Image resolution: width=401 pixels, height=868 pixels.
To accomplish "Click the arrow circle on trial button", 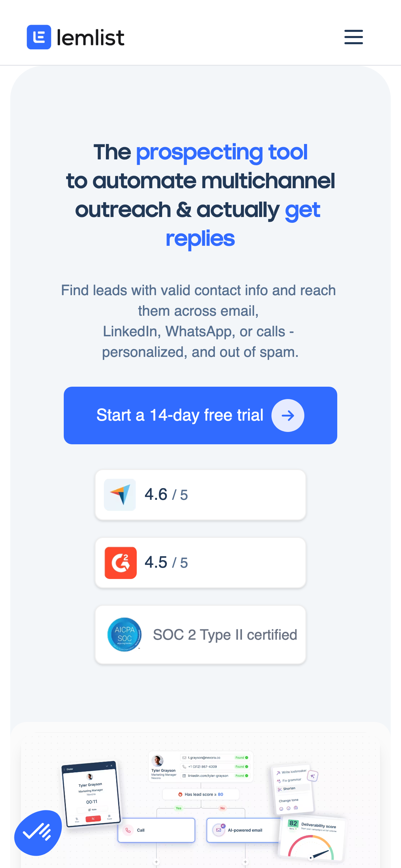I will point(288,415).
